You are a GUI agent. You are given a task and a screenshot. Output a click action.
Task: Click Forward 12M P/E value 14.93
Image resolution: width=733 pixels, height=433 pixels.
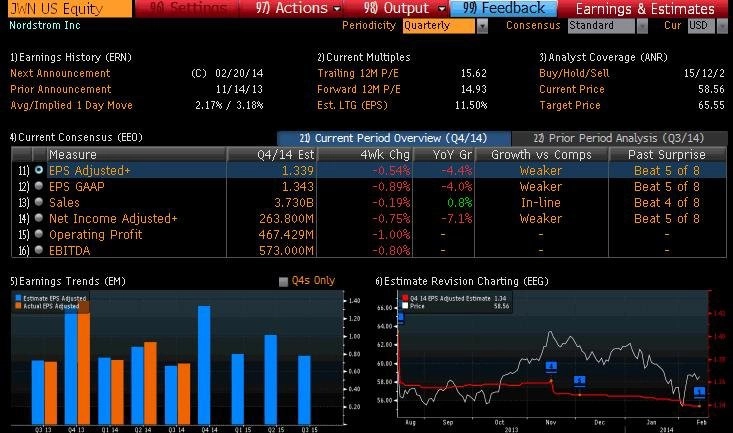474,89
